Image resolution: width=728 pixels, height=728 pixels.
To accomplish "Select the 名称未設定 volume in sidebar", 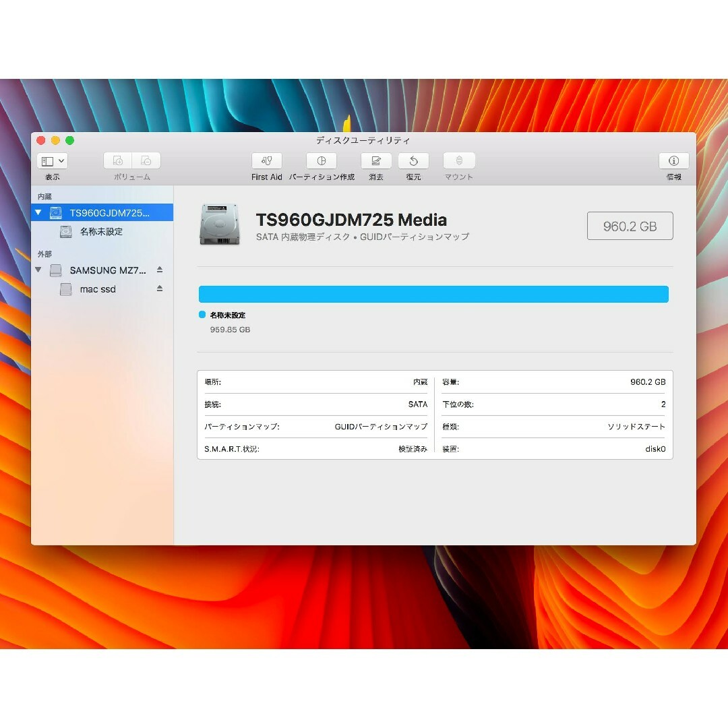I will 102,232.
